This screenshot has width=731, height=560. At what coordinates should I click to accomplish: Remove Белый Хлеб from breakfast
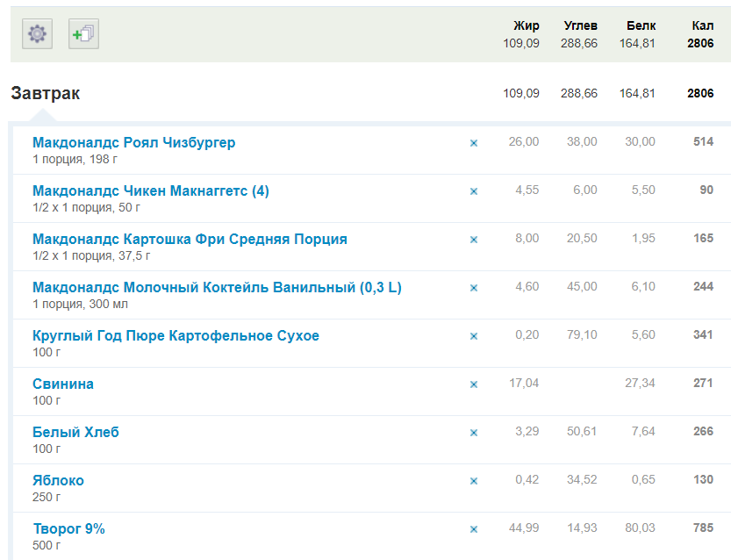pos(474,433)
